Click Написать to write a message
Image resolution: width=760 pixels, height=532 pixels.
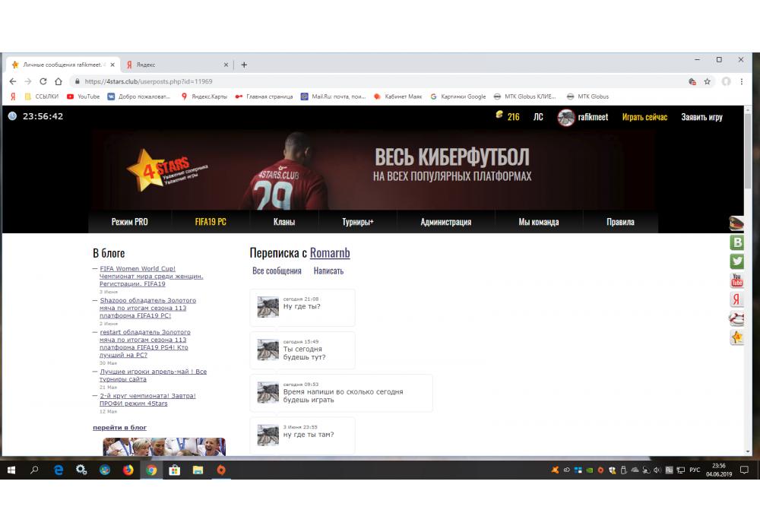(x=328, y=271)
